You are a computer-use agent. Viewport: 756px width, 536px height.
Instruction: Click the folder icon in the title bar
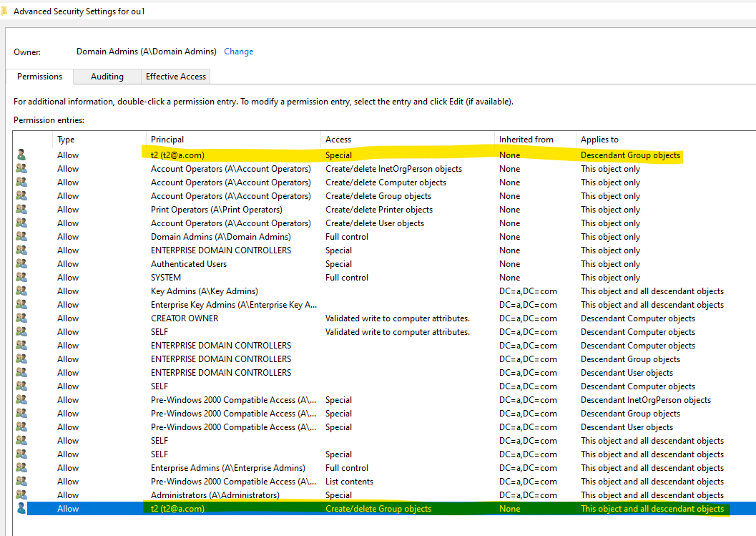click(4, 11)
